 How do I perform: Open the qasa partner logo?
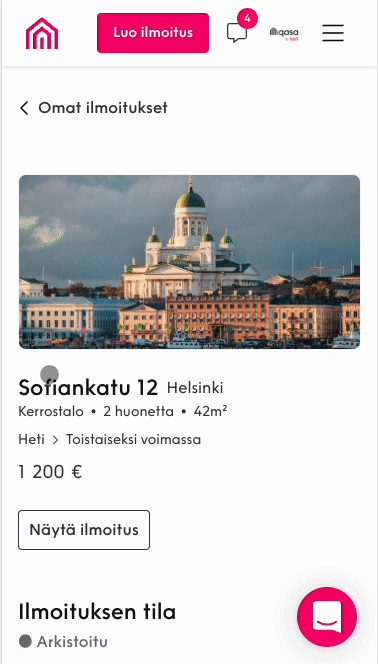point(284,33)
